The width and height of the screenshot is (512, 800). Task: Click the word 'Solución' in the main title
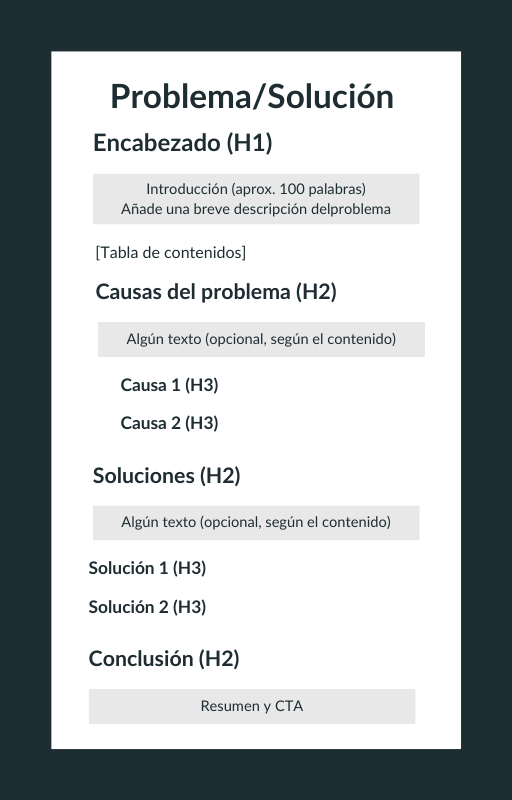click(330, 96)
